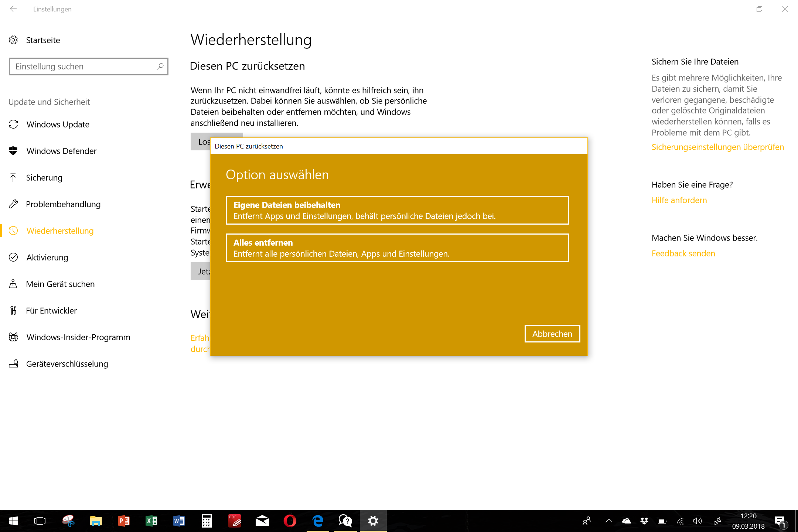798x532 pixels.
Task: Open the Windows Defender section
Action: pyautogui.click(x=62, y=151)
